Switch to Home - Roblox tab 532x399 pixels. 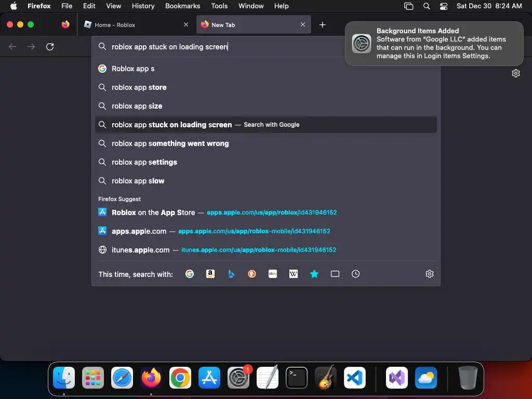click(136, 24)
